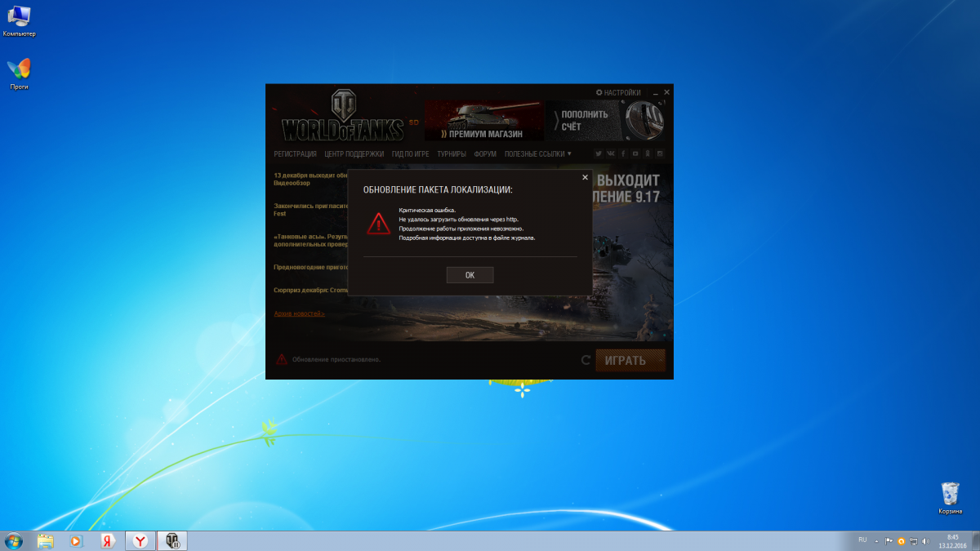Open news 'Сюрприз декабря' item
This screenshot has height=551, width=980.
[311, 290]
